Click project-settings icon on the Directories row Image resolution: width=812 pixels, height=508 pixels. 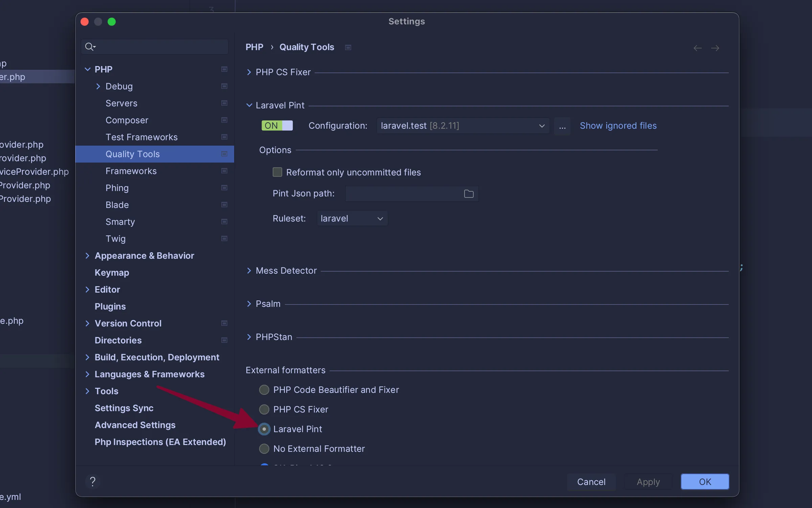pos(224,340)
